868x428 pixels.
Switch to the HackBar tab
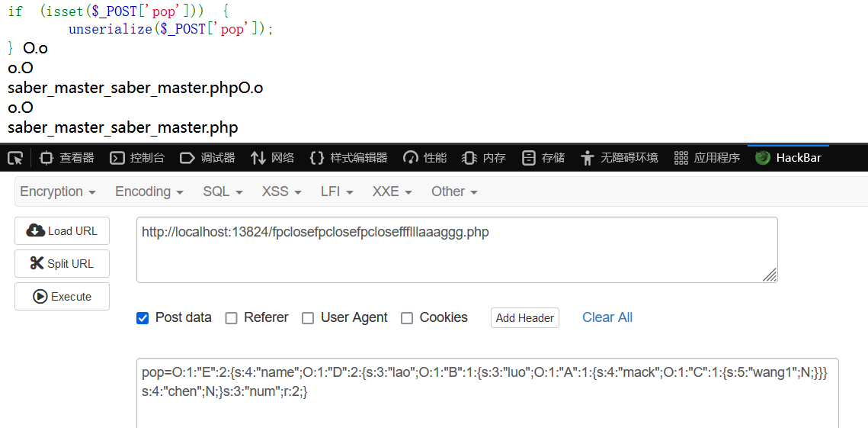pos(788,158)
